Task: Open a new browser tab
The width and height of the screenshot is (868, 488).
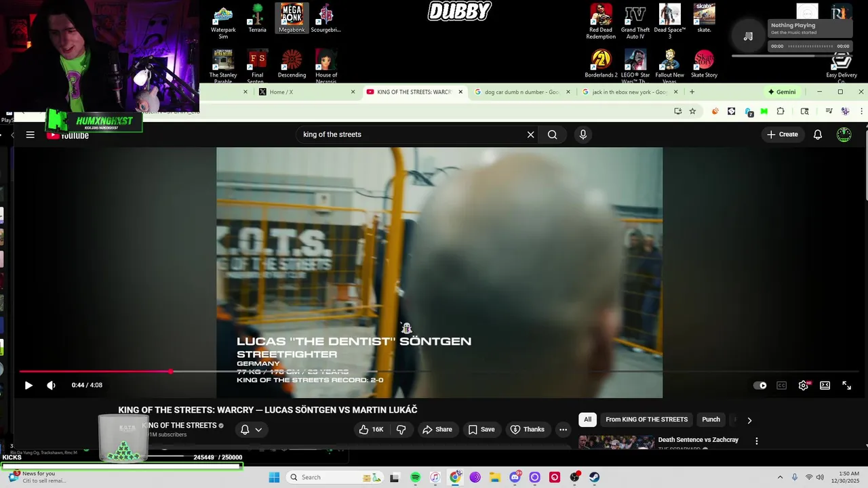Action: point(692,92)
